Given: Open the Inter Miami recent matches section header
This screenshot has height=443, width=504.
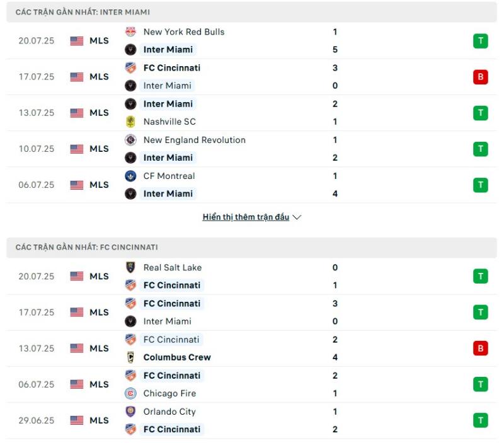Looking at the screenshot, I should [251, 12].
